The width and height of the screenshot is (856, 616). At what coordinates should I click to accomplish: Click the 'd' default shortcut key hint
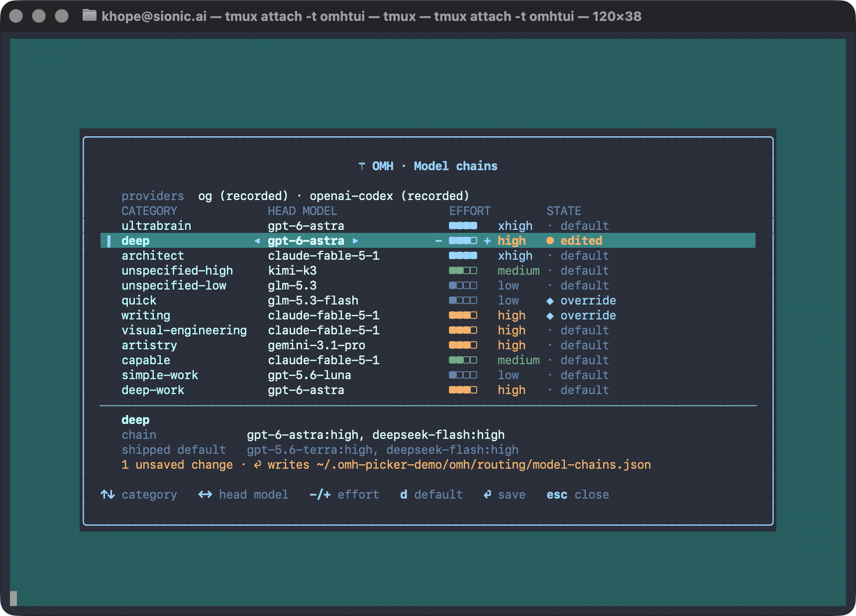(404, 495)
